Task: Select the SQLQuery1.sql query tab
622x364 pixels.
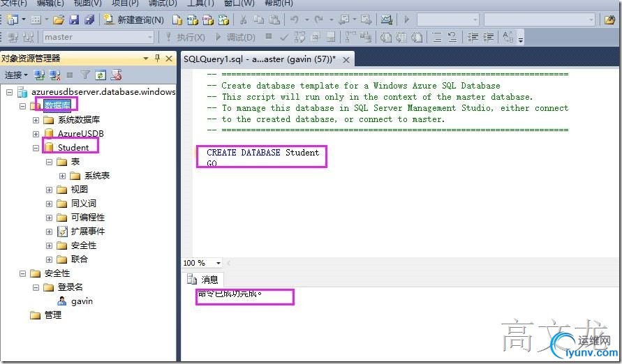Action: tap(260, 59)
